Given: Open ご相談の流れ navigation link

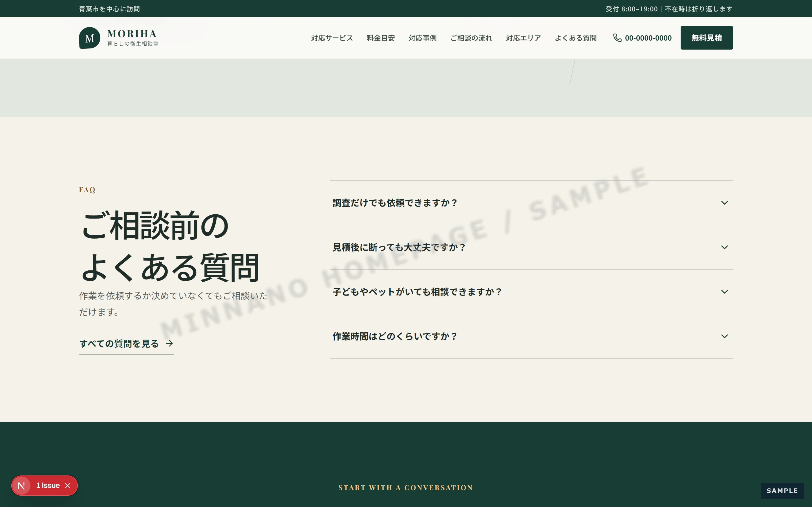Looking at the screenshot, I should pyautogui.click(x=471, y=38).
